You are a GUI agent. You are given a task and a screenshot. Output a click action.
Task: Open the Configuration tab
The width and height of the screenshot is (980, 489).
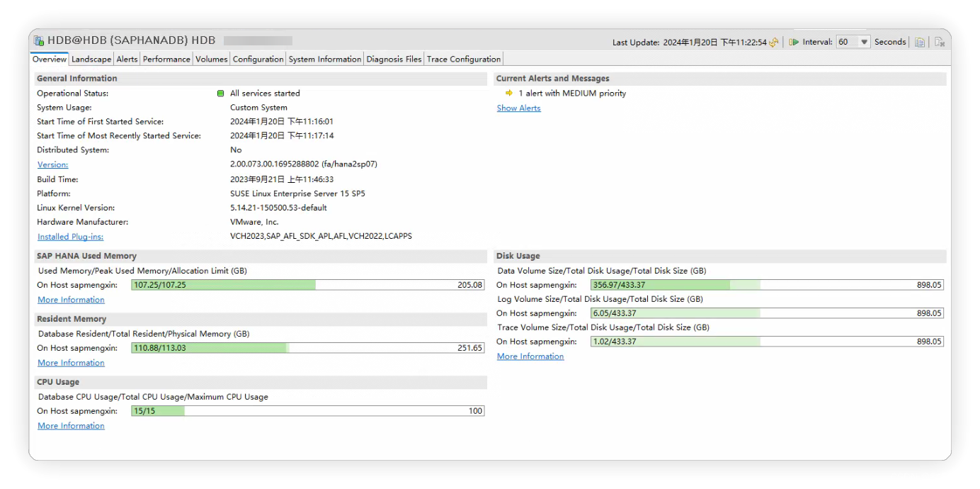coord(258,59)
